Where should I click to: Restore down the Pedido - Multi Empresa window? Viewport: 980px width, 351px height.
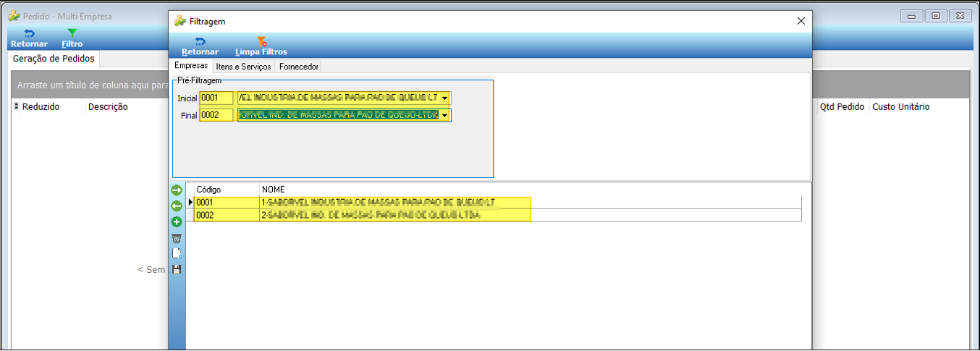[x=935, y=15]
